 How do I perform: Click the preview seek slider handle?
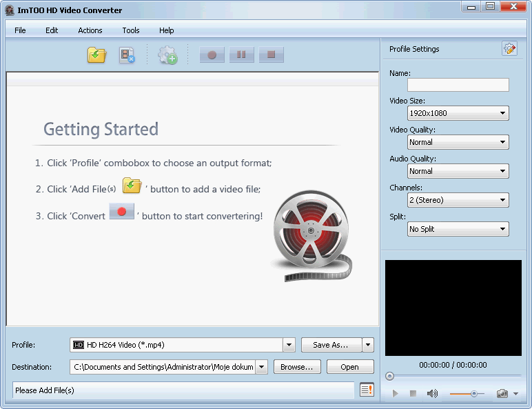389,376
